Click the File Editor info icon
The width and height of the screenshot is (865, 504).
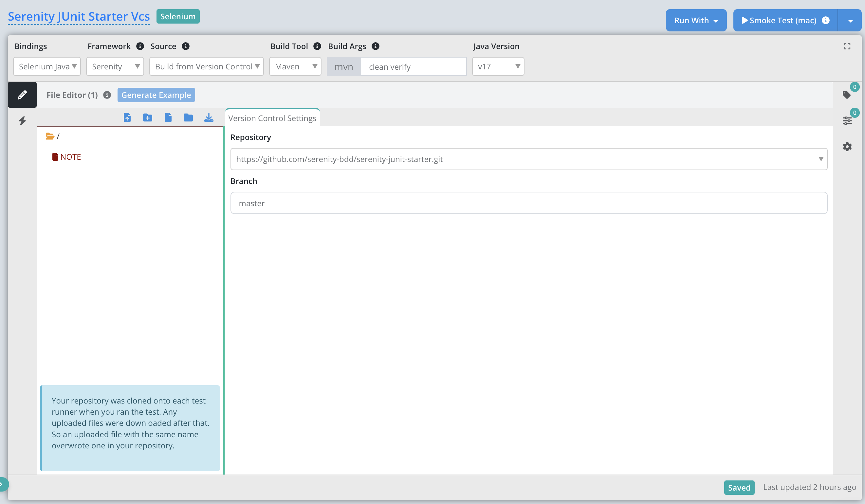(x=107, y=95)
